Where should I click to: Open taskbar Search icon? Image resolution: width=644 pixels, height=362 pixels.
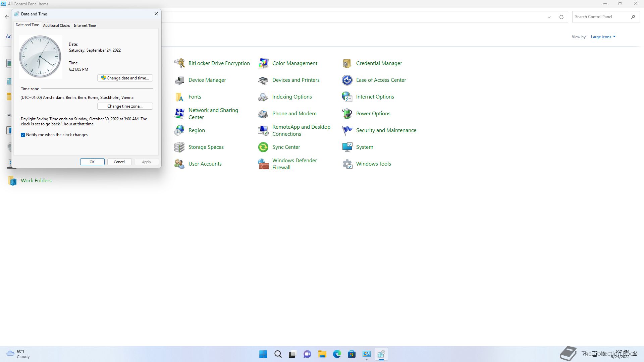click(278, 354)
